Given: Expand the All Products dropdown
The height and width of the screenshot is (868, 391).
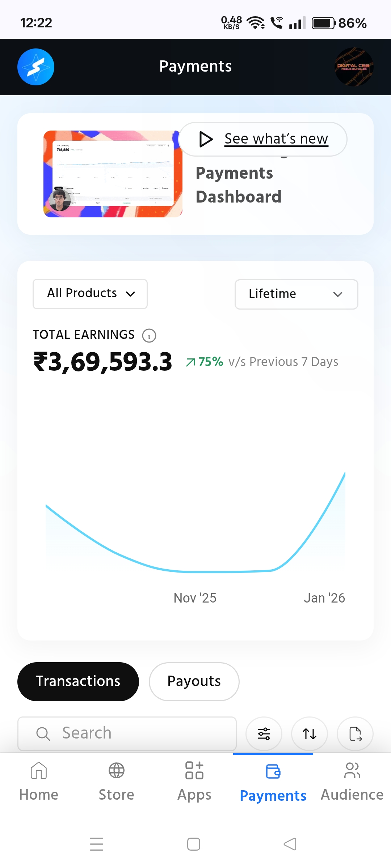Looking at the screenshot, I should [90, 294].
